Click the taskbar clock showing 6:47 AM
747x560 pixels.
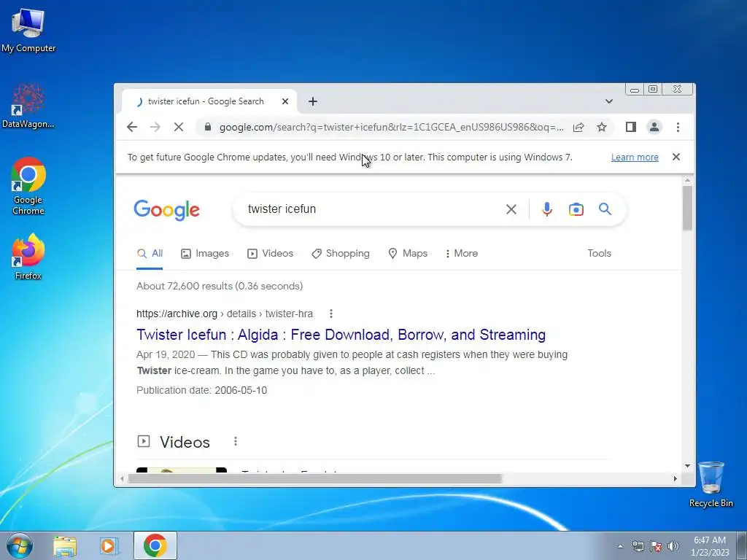click(710, 546)
